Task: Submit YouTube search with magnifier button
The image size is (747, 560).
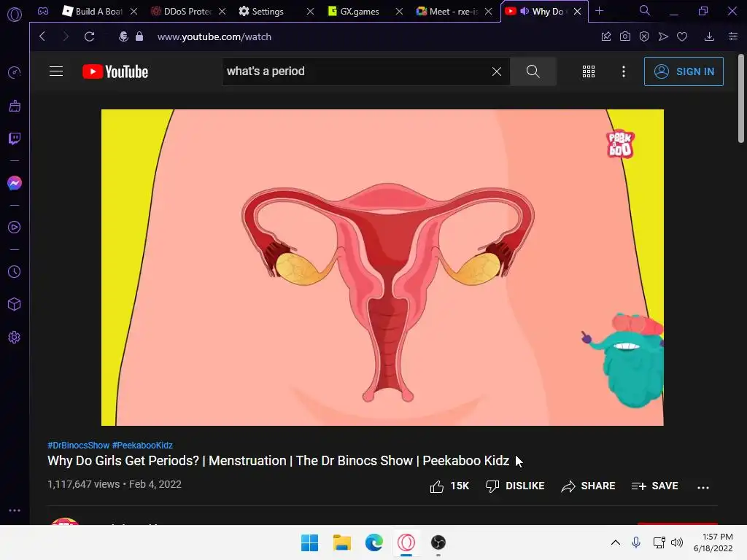Action: [533, 71]
